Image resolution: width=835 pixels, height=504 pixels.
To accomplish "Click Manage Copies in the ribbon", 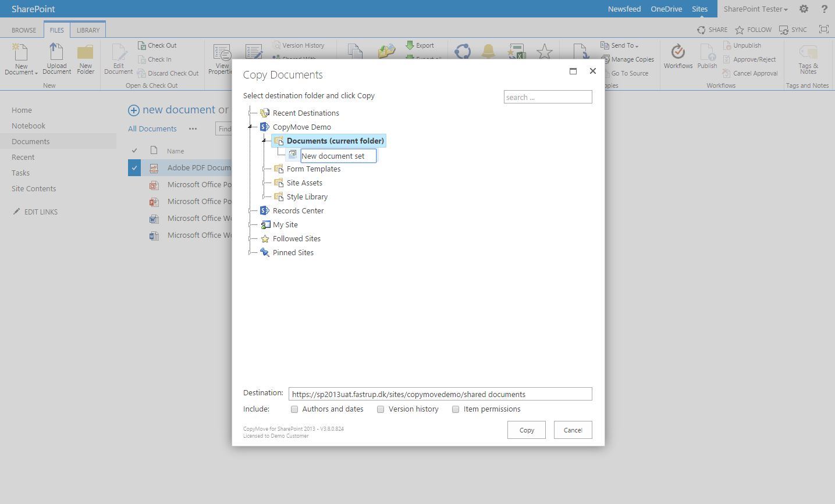I will click(x=628, y=59).
